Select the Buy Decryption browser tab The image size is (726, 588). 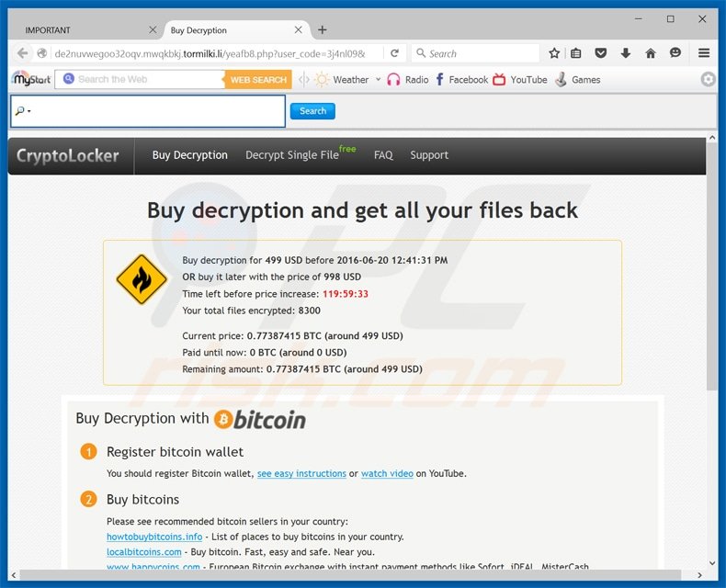[x=236, y=30]
